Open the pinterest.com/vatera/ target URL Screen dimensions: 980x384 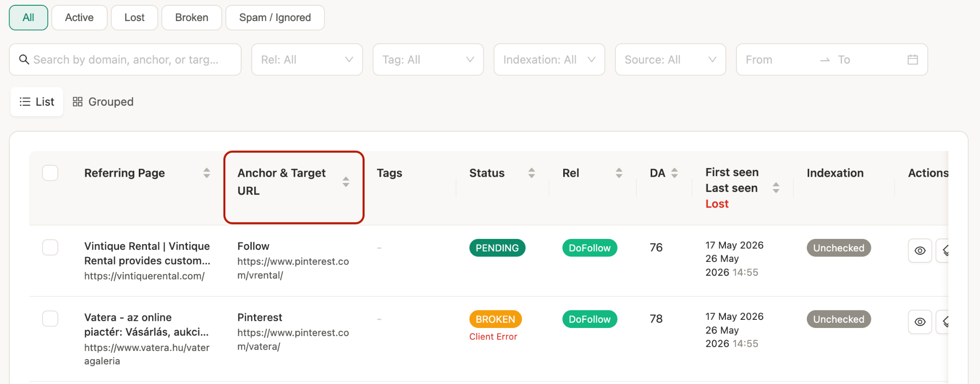click(293, 339)
